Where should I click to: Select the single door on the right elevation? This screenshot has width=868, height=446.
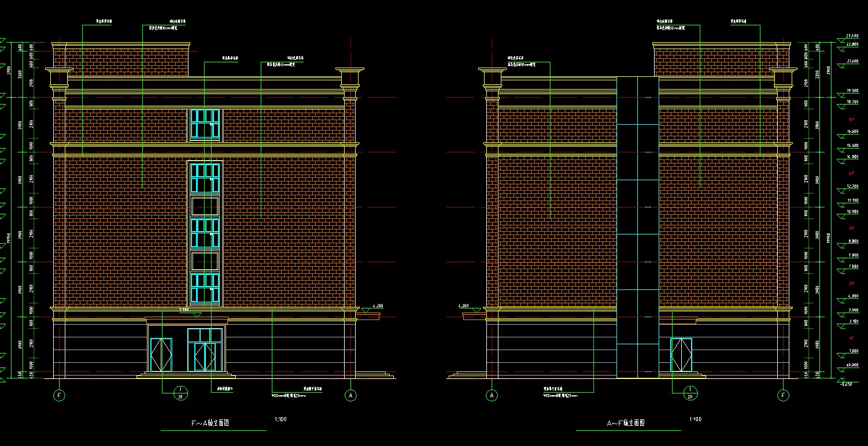point(681,355)
